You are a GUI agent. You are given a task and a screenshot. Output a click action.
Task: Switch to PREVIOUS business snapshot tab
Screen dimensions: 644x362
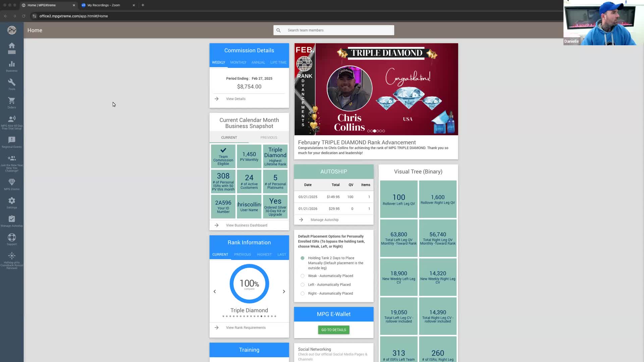click(268, 137)
